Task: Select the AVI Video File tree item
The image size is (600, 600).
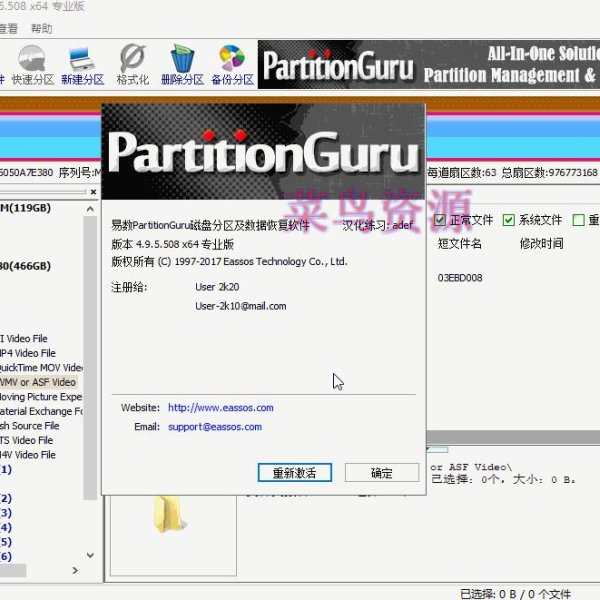Action: click(x=24, y=338)
